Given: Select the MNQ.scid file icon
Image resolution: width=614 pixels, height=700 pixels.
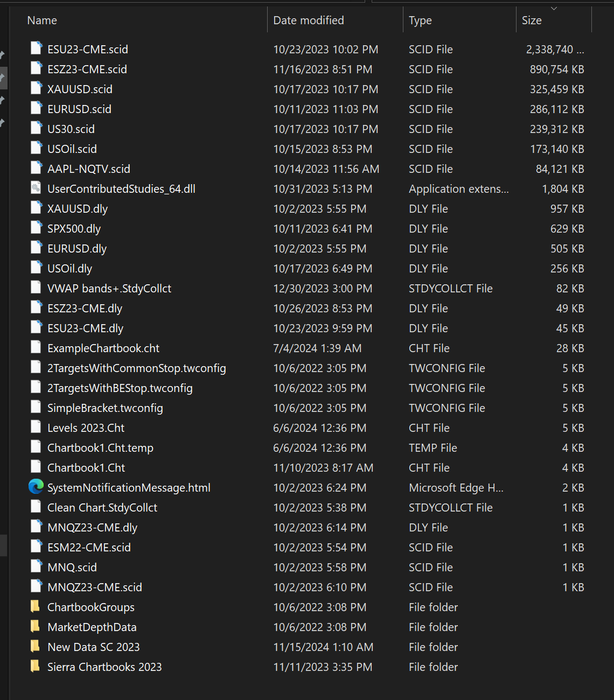Looking at the screenshot, I should (x=36, y=566).
